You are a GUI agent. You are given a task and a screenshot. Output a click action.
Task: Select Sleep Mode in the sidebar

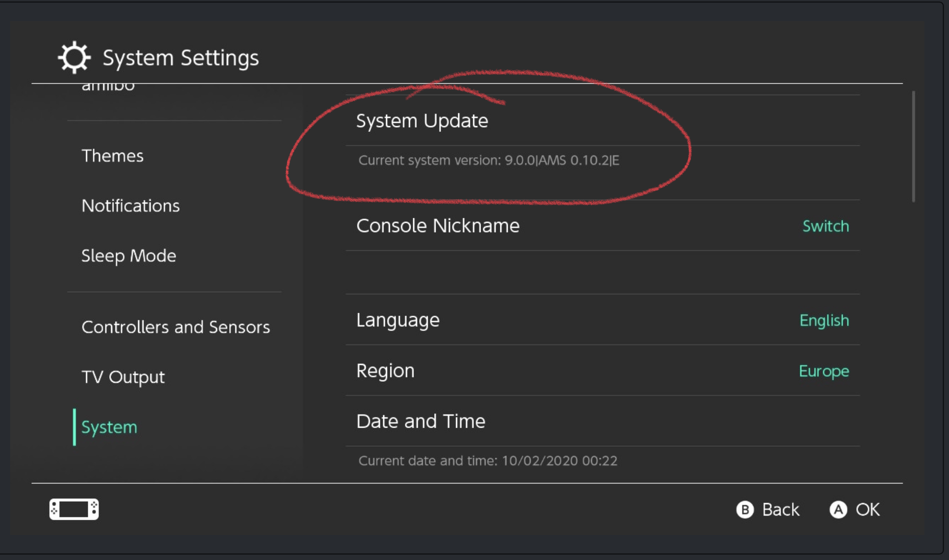pos(129,256)
